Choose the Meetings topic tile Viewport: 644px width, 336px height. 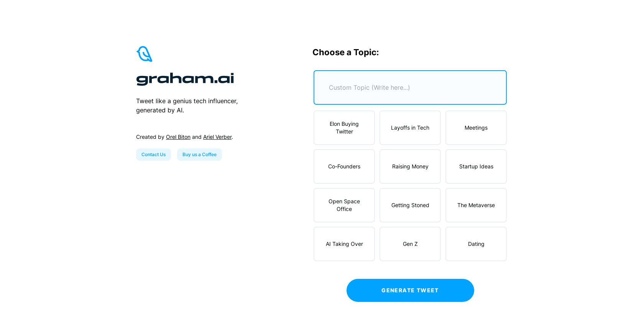[476, 128]
